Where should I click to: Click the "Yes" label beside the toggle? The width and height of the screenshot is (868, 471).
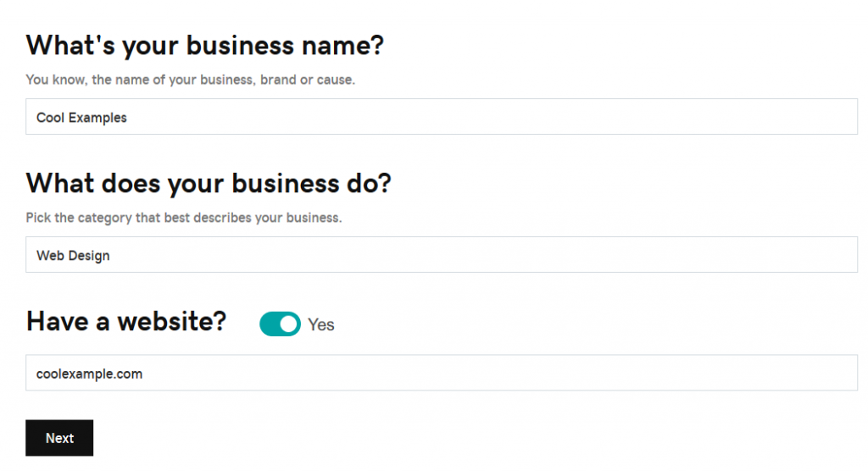coord(321,324)
